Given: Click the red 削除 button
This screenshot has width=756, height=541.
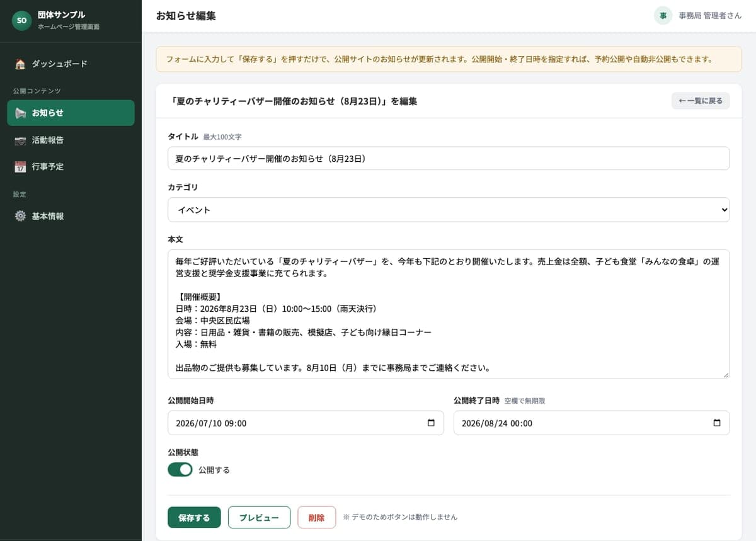Looking at the screenshot, I should pyautogui.click(x=317, y=518).
